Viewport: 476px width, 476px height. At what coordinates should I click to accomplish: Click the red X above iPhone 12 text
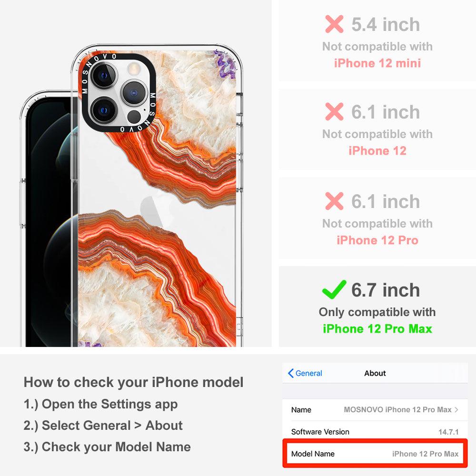click(x=334, y=111)
